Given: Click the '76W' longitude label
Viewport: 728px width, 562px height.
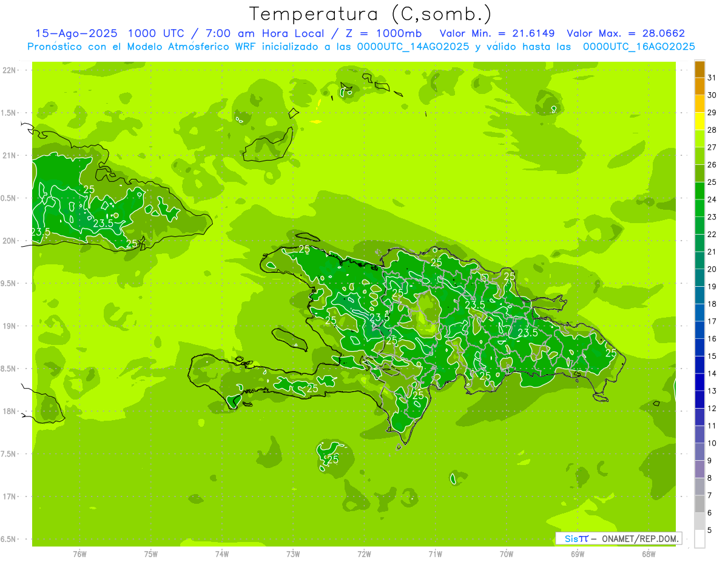Looking at the screenshot, I should (x=79, y=554).
